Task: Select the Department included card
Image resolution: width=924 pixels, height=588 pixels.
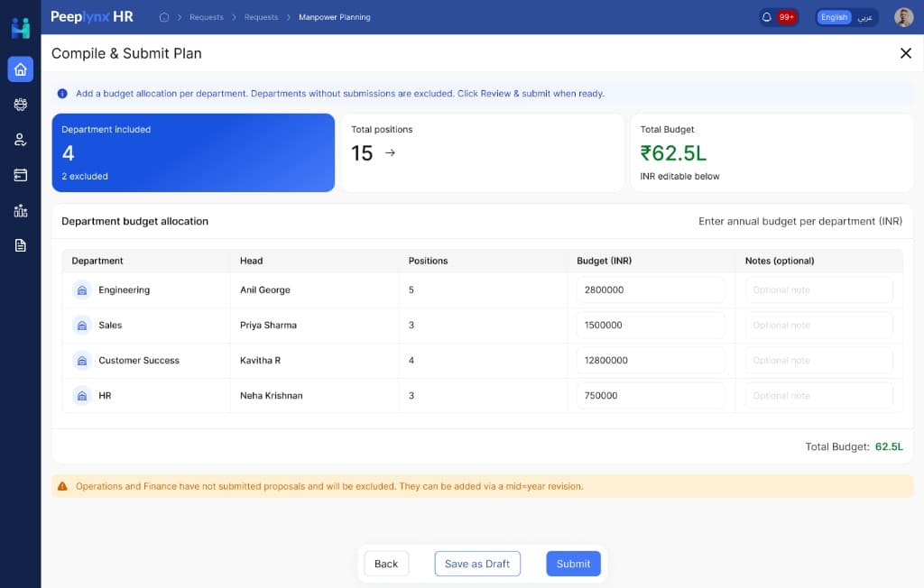Action: (x=193, y=152)
